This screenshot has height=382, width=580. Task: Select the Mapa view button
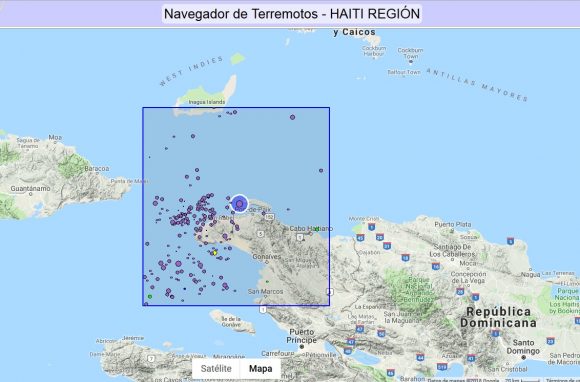pos(260,369)
